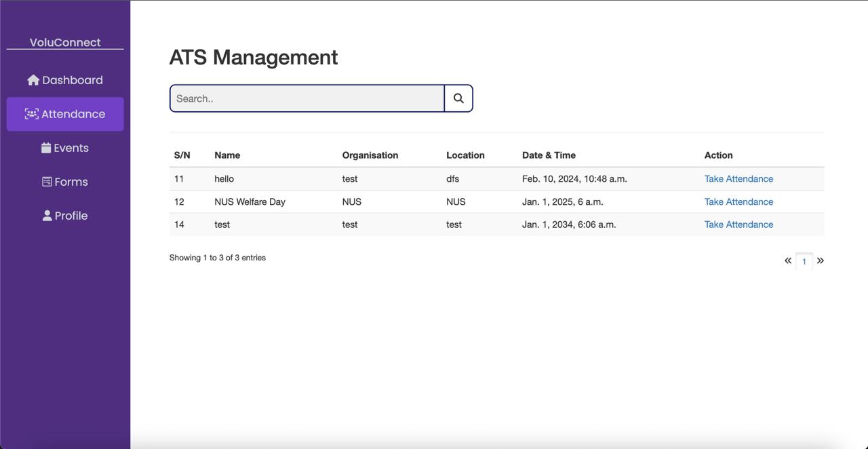
Task: Click the Jan. 1, 2025, 6 a.m. cell
Action: click(x=563, y=202)
